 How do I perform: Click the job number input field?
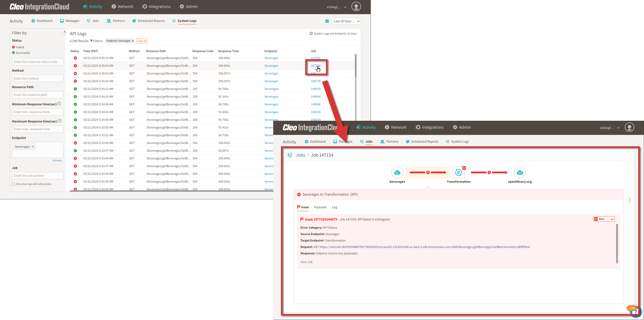coord(38,176)
